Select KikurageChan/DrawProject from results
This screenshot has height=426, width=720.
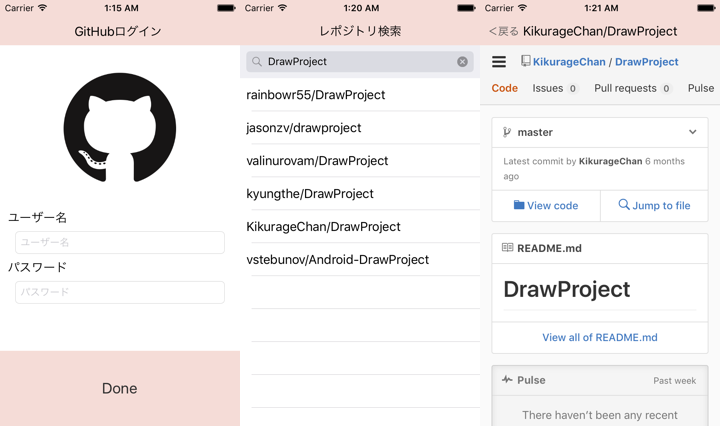click(360, 227)
